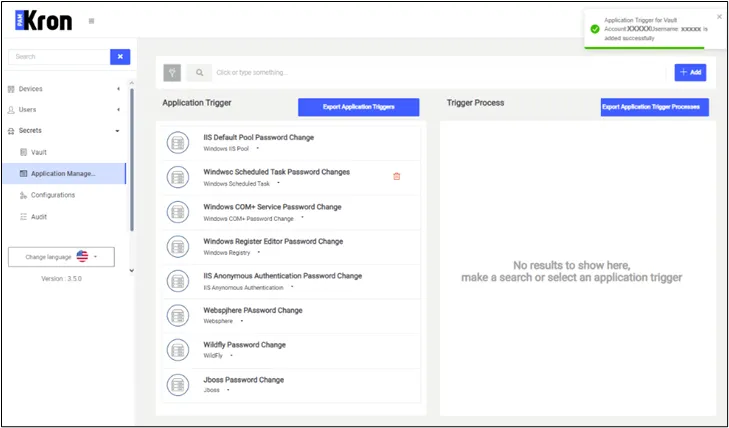
Task: Click the 'WildFly' subtitle text
Action: pos(213,356)
